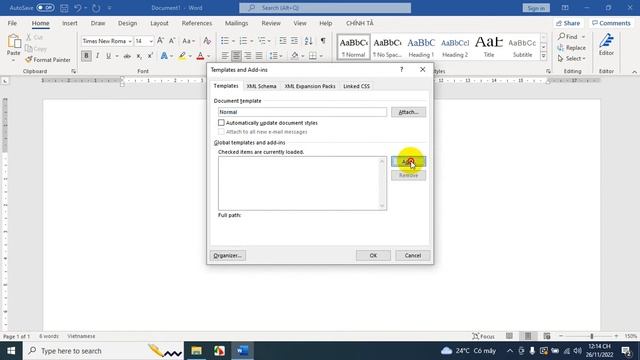The width and height of the screenshot is (640, 360).
Task: Open the File menu
Action: point(12,23)
